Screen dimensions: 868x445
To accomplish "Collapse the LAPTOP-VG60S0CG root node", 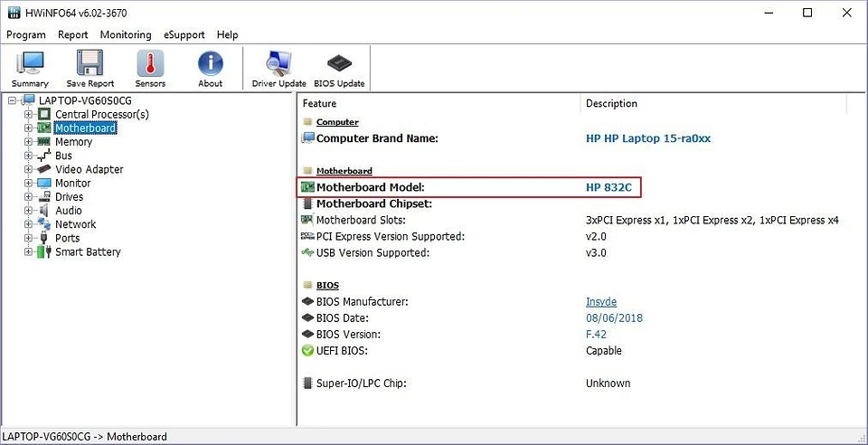I will [x=13, y=100].
